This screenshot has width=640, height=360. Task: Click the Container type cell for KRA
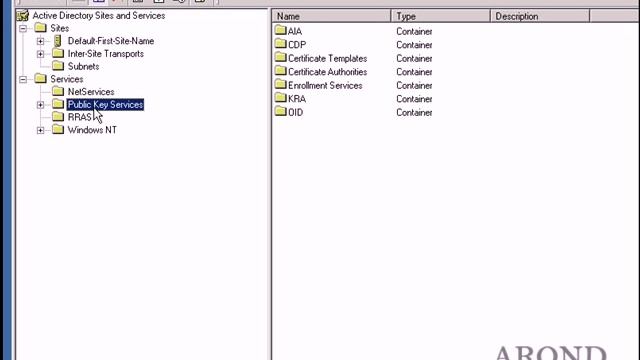[x=414, y=99]
